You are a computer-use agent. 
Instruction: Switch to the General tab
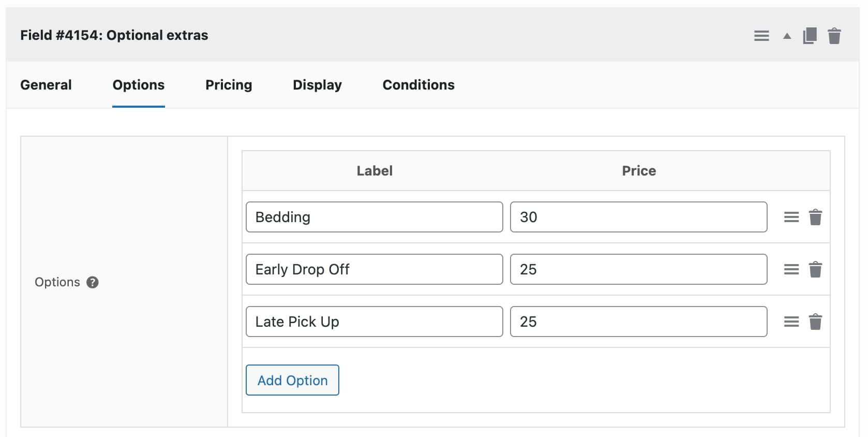pos(46,85)
